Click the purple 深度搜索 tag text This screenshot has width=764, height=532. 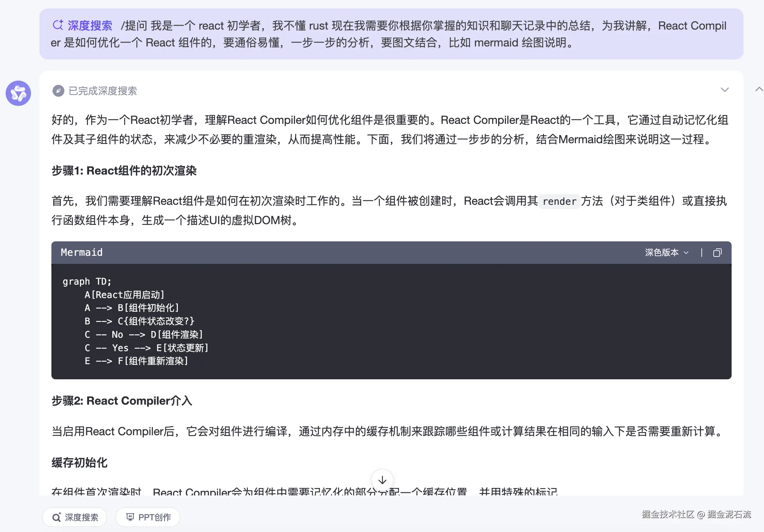tap(90, 25)
